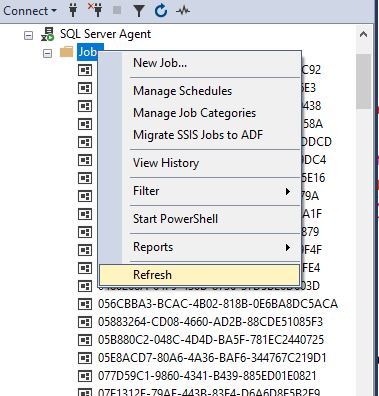The height and width of the screenshot is (396, 379).
Task: Select job 056CBBA3-BCAC-4B02-818B-0E6BA8DC5ACA
Action: (218, 304)
